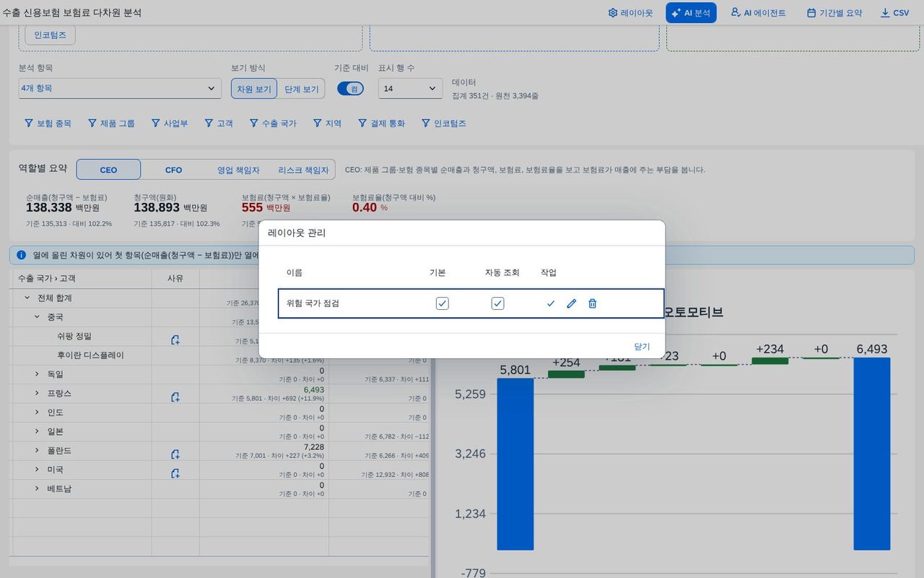Screen dimensions: 924x578
Task: Open 레이아웃 from the top toolbar
Action: (630, 13)
